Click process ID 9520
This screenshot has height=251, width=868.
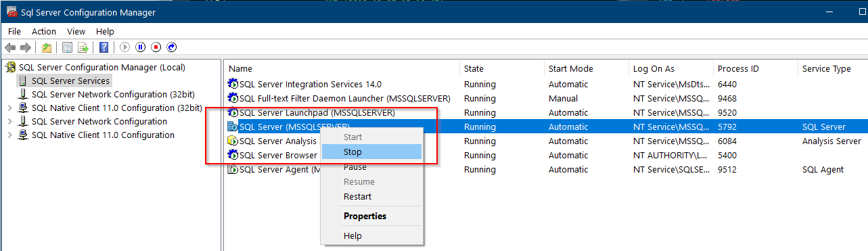(x=727, y=112)
